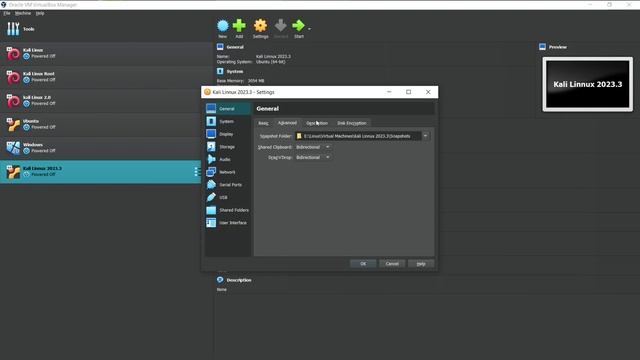Switch to the Disk Encryption tab
Image resolution: width=640 pixels, height=360 pixels.
[351, 123]
